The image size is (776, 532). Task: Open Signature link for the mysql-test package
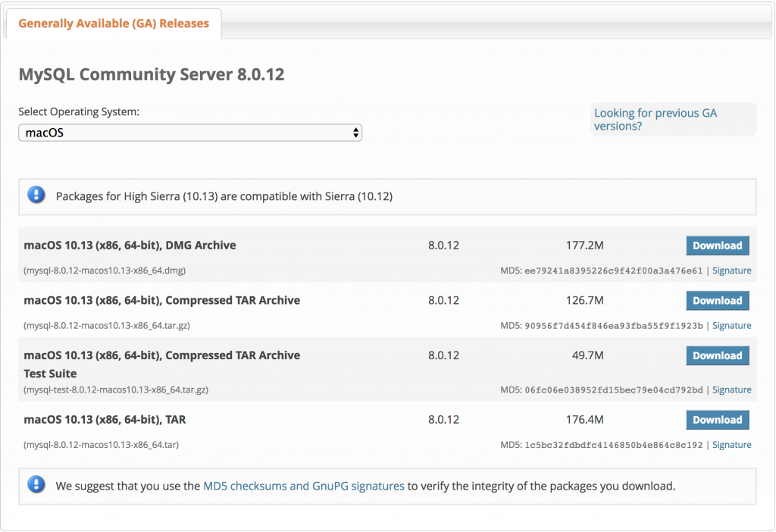pyautogui.click(x=731, y=390)
